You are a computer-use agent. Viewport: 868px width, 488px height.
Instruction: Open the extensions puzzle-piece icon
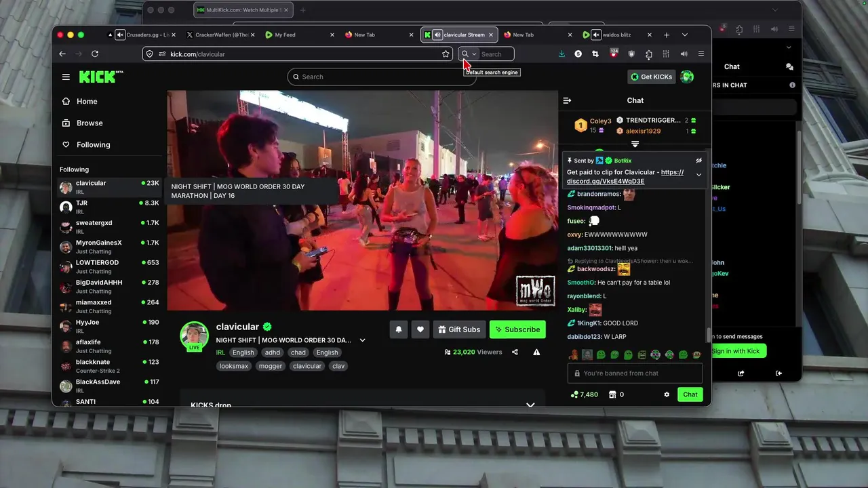(x=649, y=54)
